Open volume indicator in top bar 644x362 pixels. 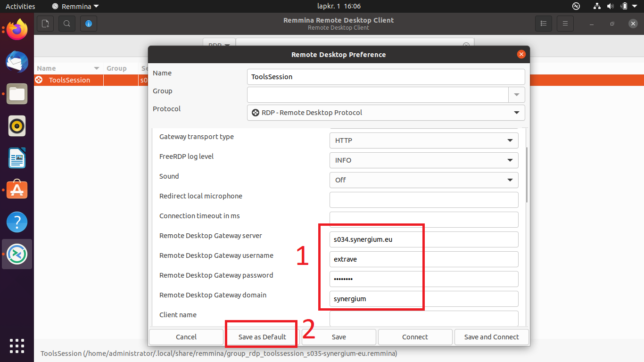click(610, 6)
